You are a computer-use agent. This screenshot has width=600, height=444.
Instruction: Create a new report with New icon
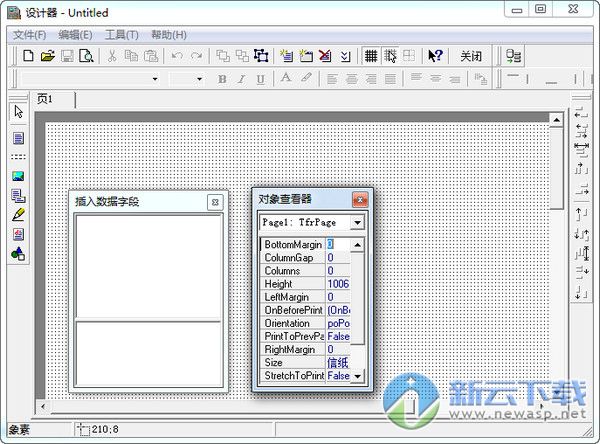click(28, 56)
